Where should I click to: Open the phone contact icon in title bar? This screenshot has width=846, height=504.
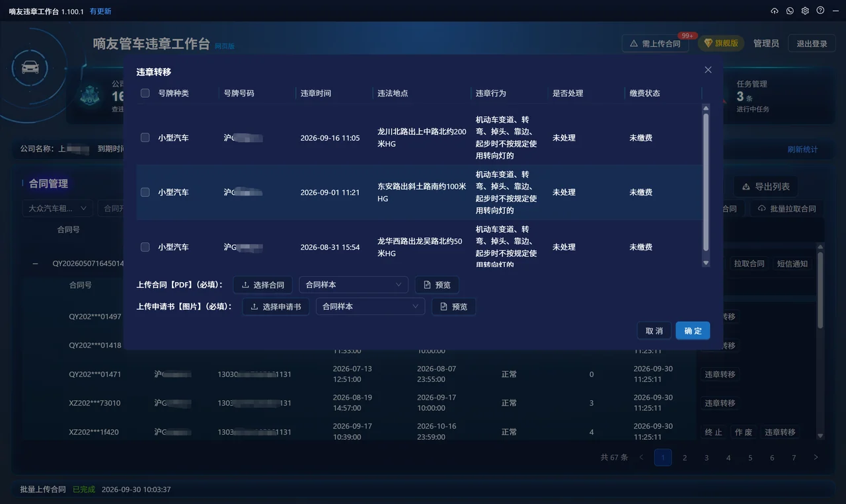[790, 11]
